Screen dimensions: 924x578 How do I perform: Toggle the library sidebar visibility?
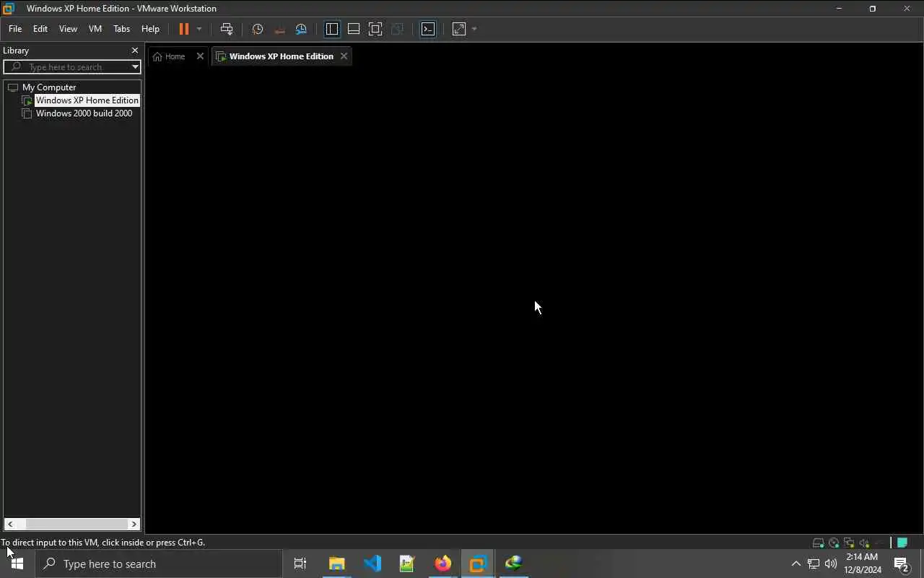(332, 29)
